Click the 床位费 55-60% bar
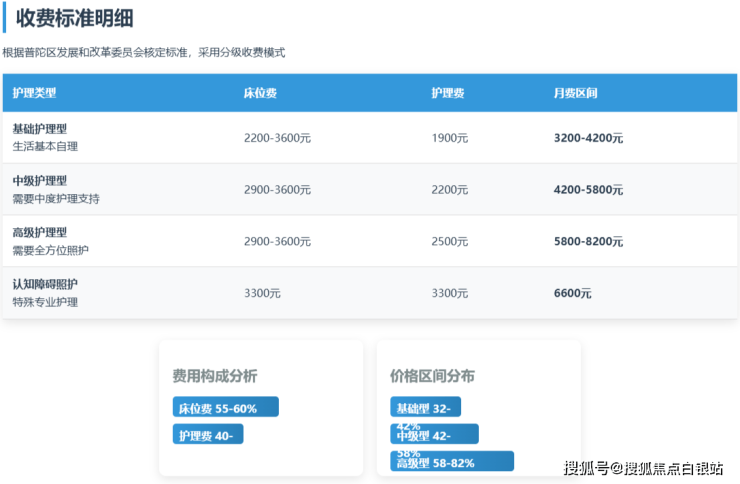This screenshot has width=740, height=484. pos(225,408)
